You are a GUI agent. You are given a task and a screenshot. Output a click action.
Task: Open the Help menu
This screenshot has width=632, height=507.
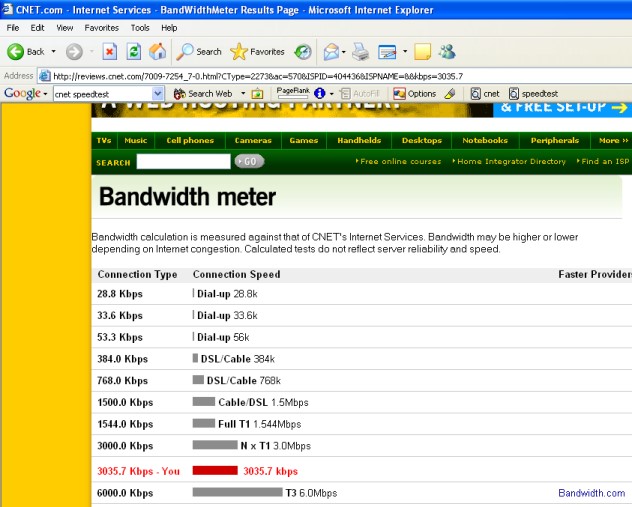[x=169, y=28]
